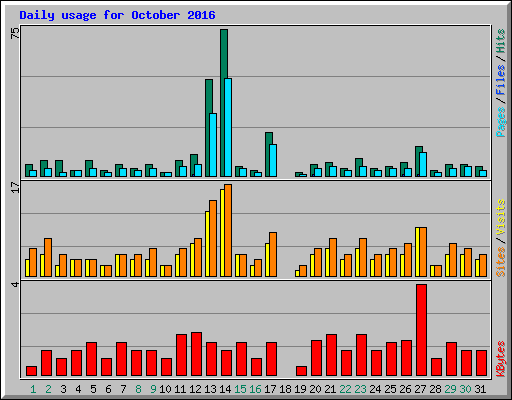Image resolution: width=512 pixels, height=400 pixels.
Task: Click the orange Visits bar for day 21
Action: coord(333,257)
